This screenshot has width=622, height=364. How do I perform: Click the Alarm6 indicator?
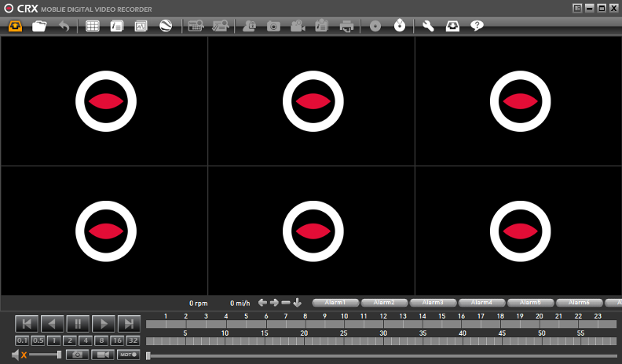click(x=580, y=303)
